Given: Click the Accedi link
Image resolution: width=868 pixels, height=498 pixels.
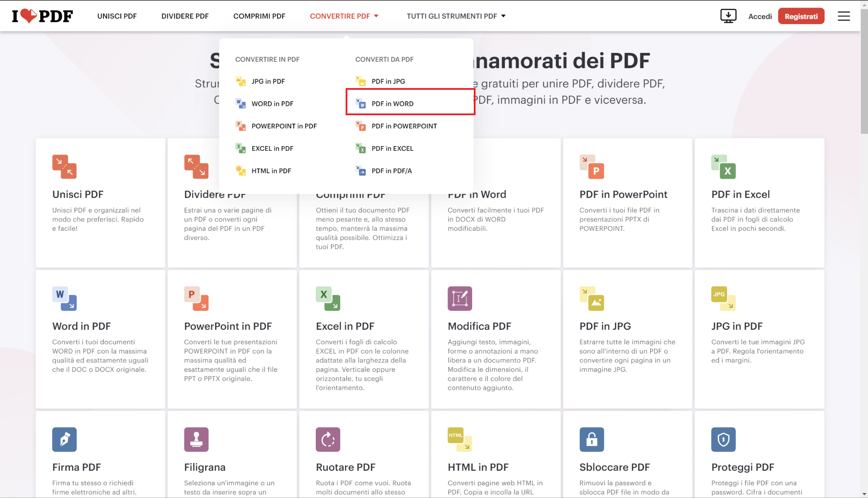Looking at the screenshot, I should (x=760, y=17).
